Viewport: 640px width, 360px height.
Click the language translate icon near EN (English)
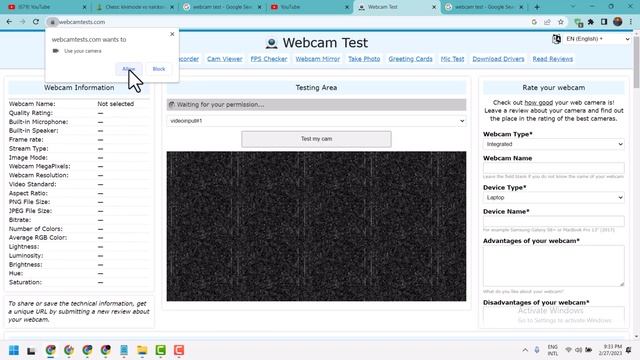click(x=556, y=39)
